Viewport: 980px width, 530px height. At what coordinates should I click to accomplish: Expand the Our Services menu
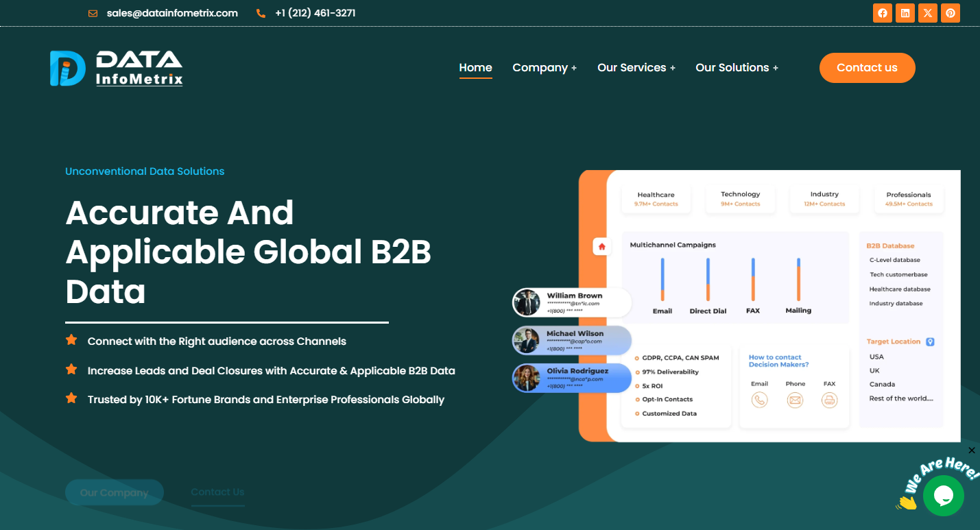636,68
